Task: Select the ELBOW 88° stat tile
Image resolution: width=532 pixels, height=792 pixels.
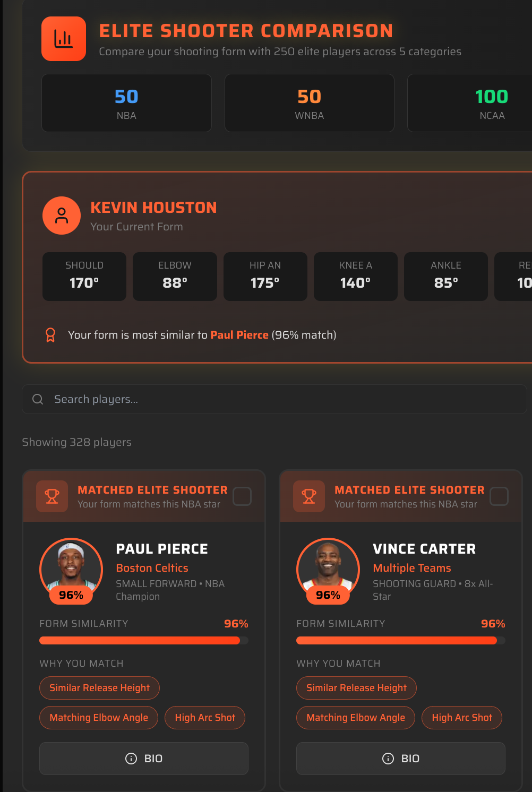Action: [175, 277]
